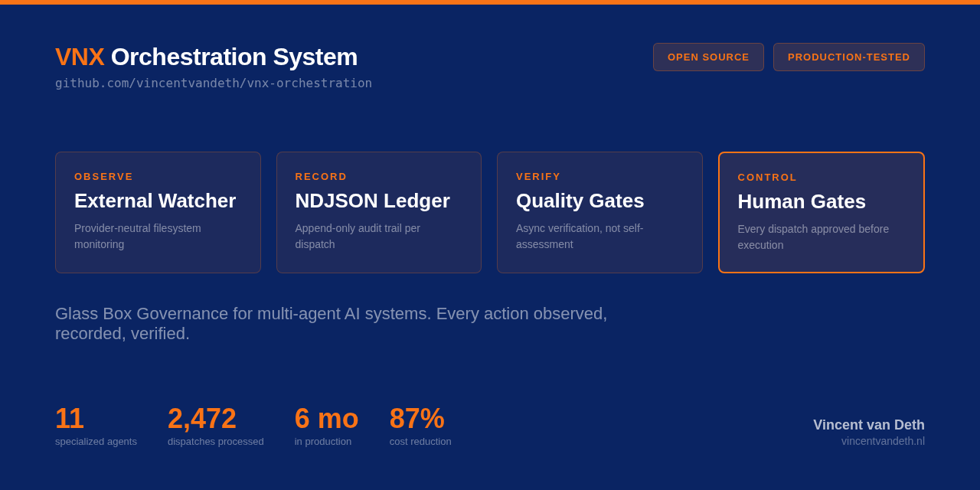This screenshot has height=490, width=980.
Task: Open the github.com/vincentvandeth/vnx-orchestration link
Action: pyautogui.click(x=214, y=83)
